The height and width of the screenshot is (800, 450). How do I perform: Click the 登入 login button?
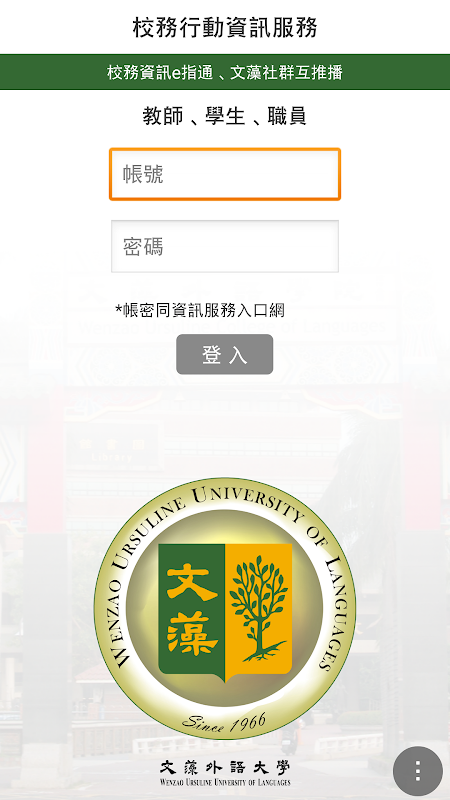pyautogui.click(x=224, y=354)
